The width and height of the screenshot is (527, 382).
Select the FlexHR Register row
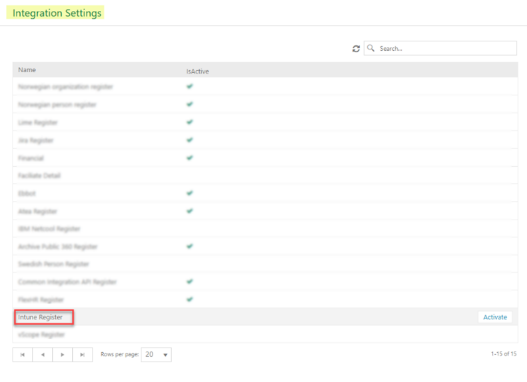[265, 299]
